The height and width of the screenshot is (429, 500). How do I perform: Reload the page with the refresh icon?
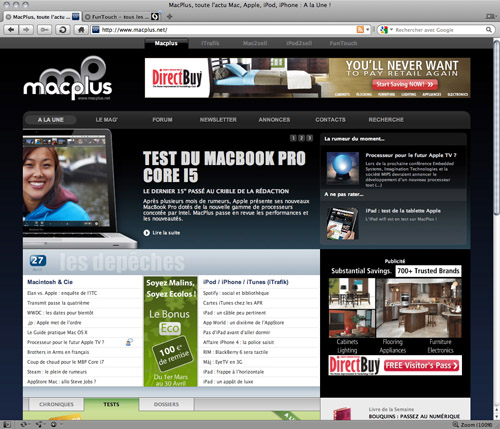[x=62, y=30]
